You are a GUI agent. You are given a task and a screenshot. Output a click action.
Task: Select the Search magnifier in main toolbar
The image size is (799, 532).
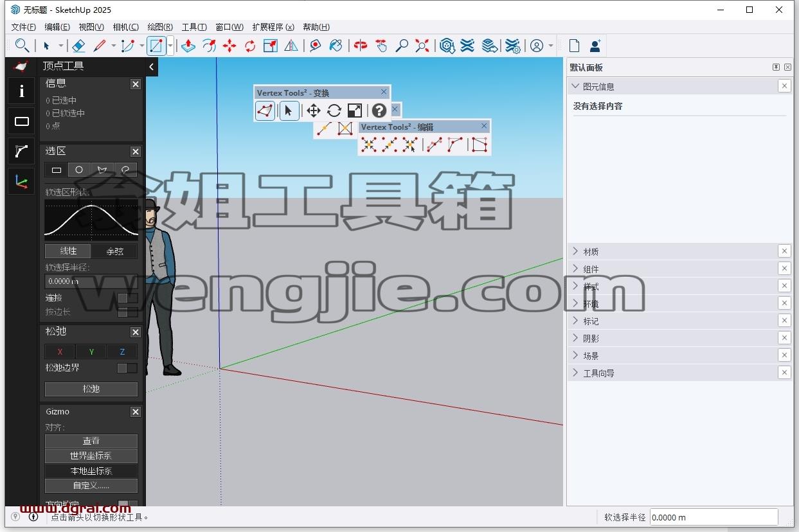tap(22, 46)
